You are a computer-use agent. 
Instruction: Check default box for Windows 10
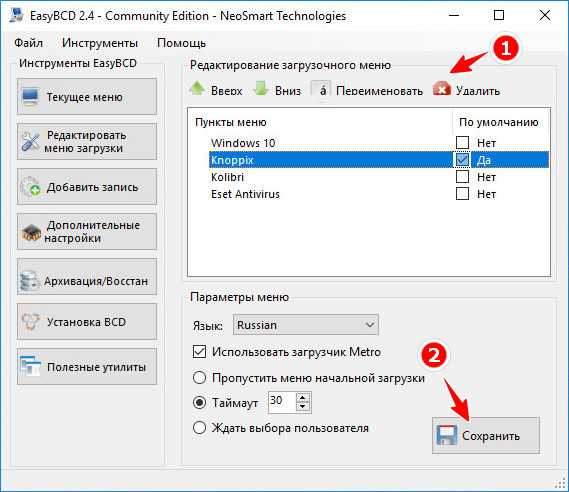point(462,143)
